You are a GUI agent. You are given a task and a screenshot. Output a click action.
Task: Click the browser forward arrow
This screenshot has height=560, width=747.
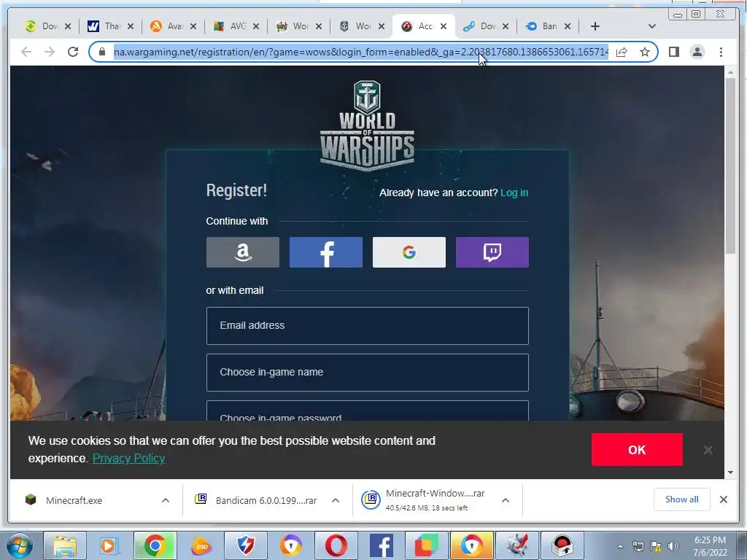(50, 52)
